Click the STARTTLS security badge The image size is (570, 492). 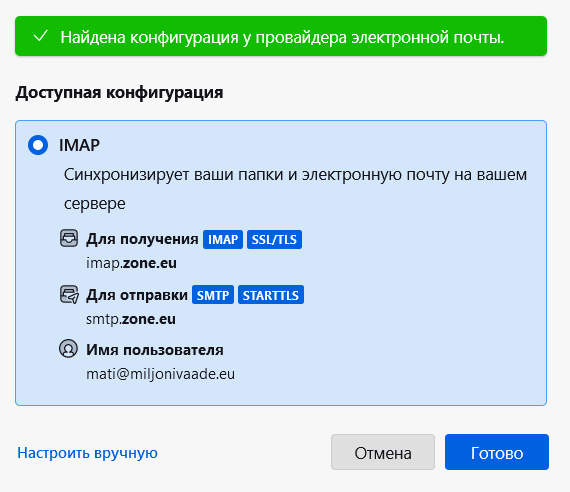271,295
